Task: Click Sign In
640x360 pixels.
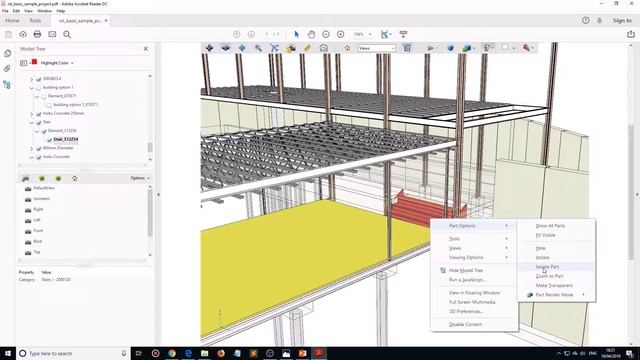Action: coord(622,20)
